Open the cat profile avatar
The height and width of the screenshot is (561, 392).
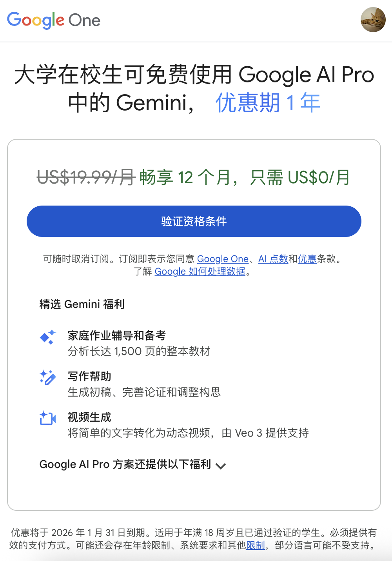(373, 20)
